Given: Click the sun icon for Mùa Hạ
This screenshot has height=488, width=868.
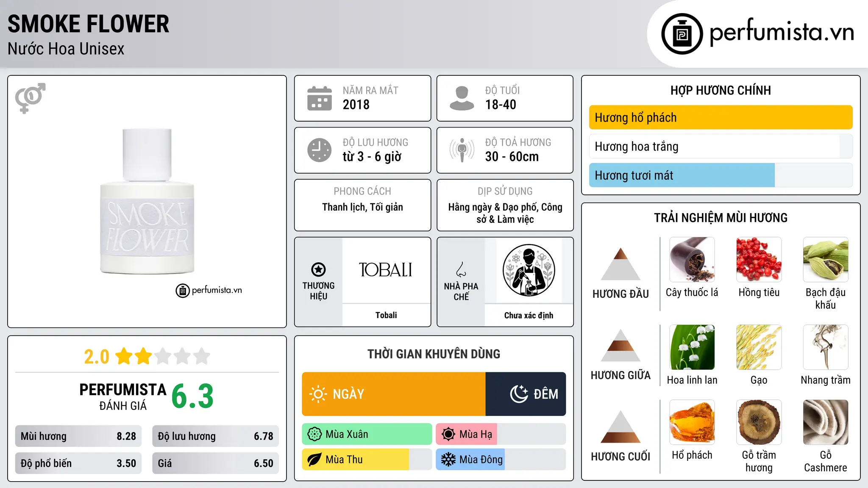Looking at the screenshot, I should tap(448, 434).
